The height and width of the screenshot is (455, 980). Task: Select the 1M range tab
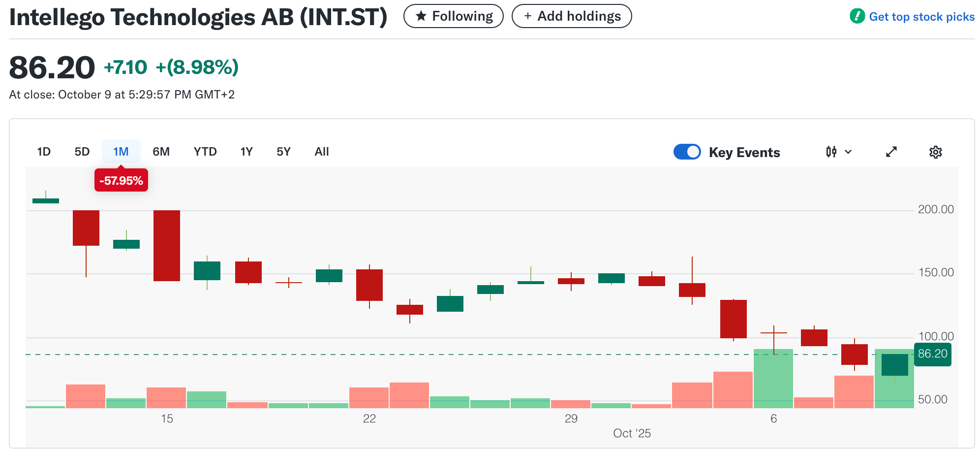(121, 152)
